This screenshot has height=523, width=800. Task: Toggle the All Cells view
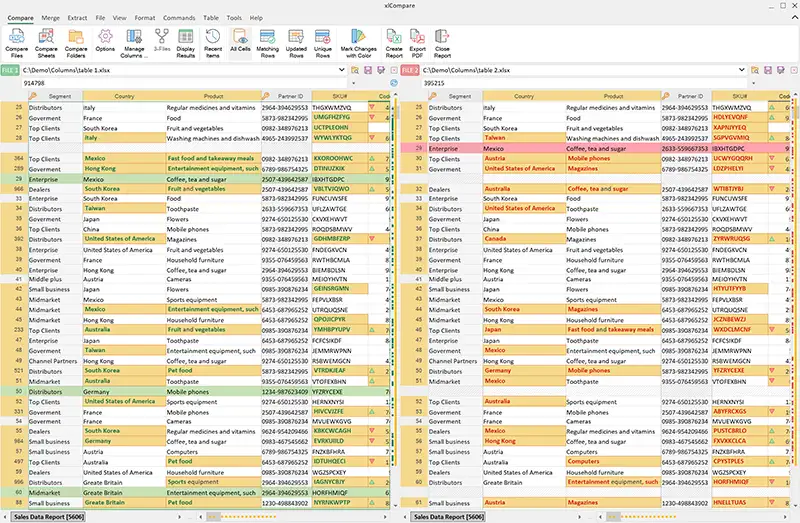240,43
